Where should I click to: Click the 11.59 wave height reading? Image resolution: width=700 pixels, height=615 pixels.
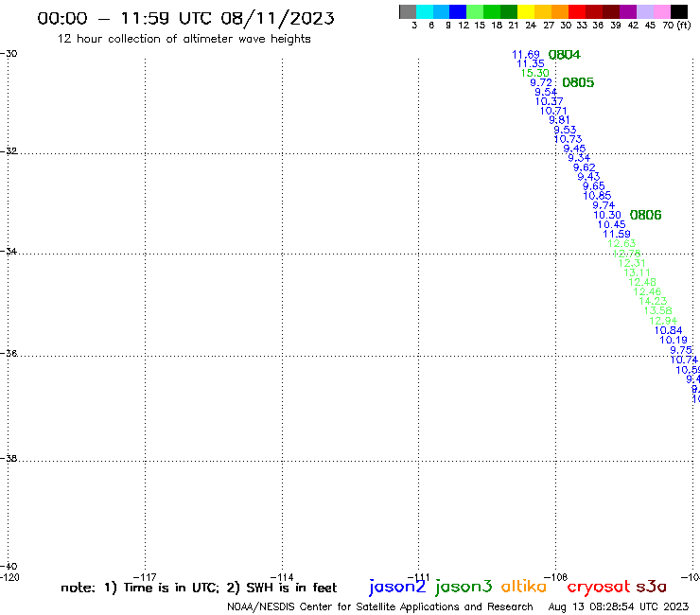point(617,234)
